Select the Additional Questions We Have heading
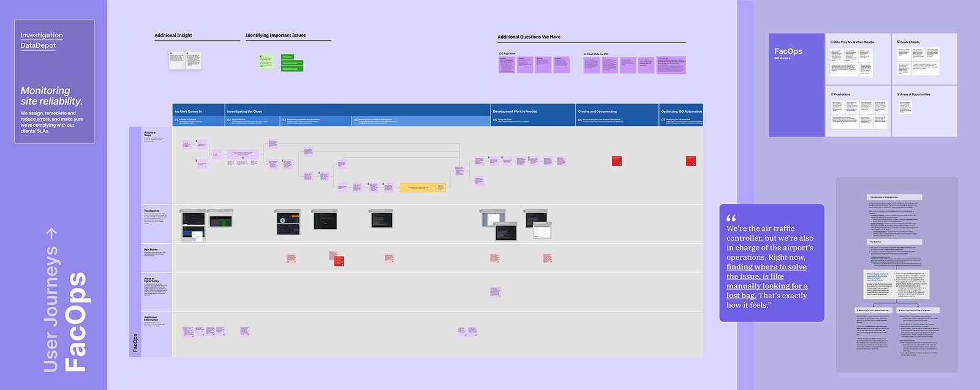 point(529,37)
